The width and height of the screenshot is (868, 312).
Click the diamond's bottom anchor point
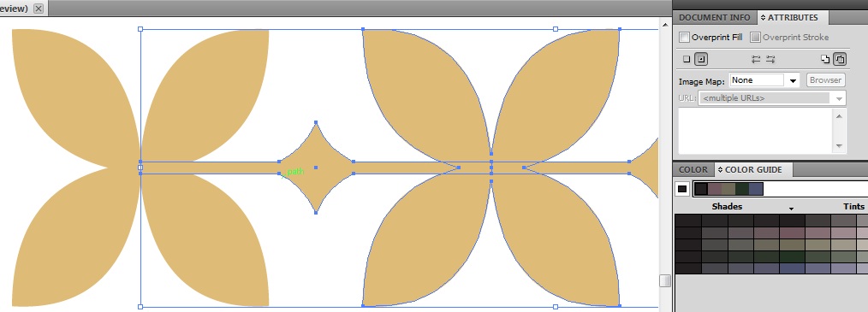coord(316,212)
